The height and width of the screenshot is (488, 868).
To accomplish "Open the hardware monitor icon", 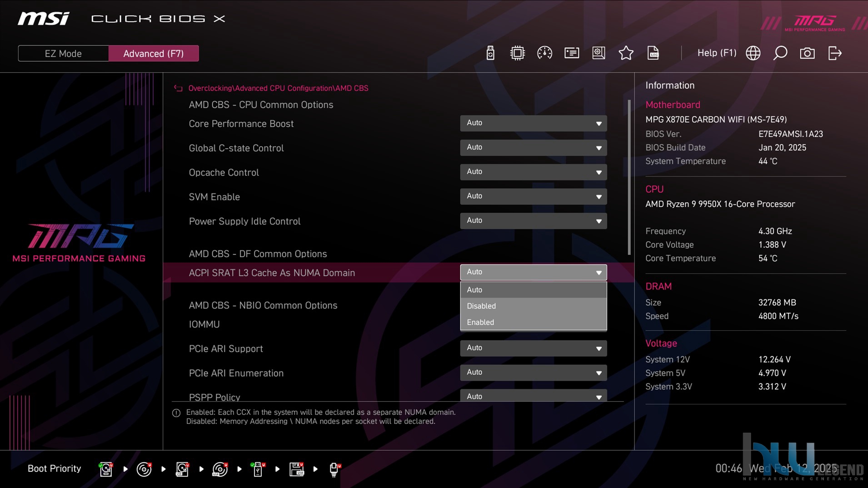I will 599,53.
